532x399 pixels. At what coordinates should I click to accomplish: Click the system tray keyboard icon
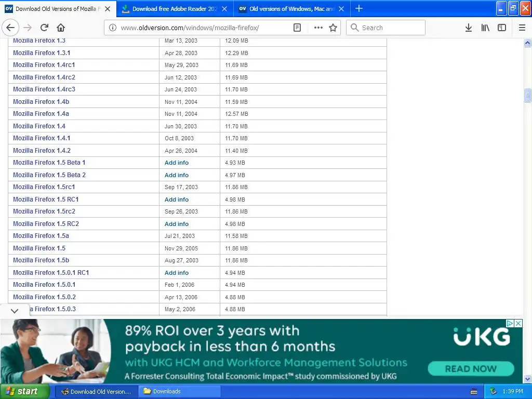click(x=474, y=392)
